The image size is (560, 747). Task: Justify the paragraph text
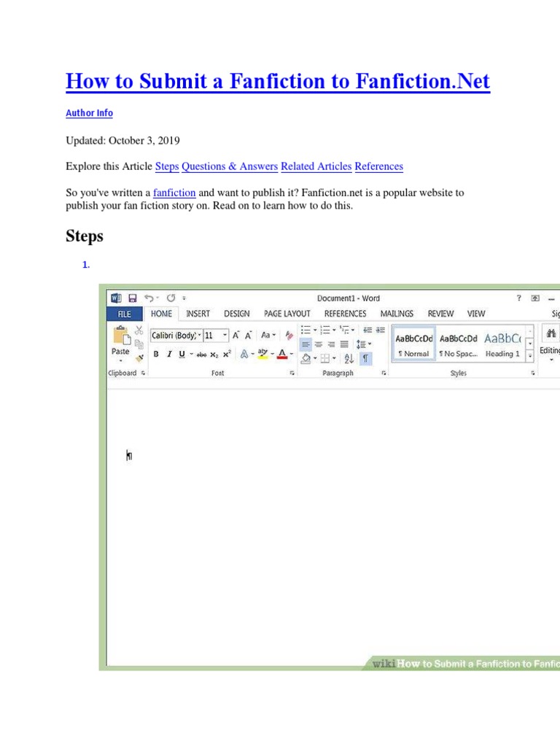[344, 344]
